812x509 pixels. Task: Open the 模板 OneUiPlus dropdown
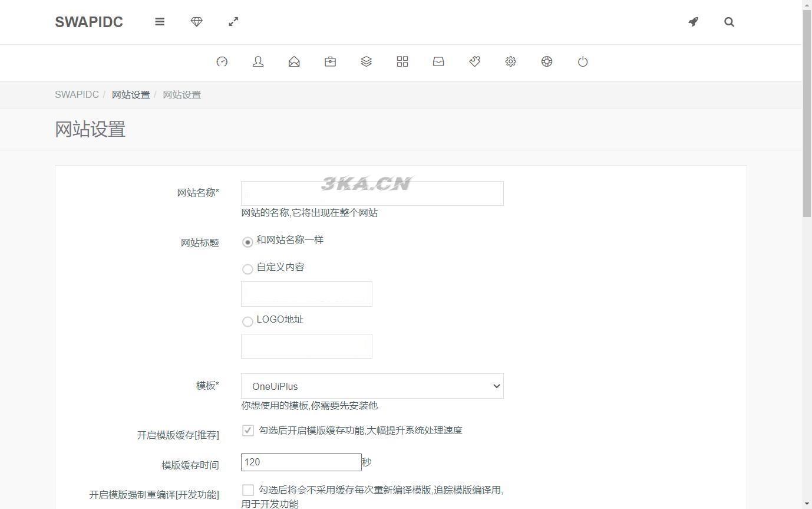372,386
